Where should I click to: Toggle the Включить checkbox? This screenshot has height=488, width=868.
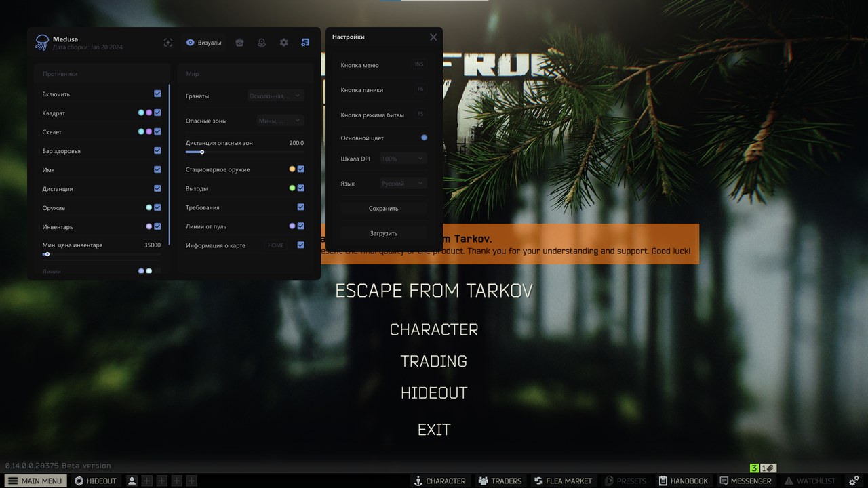[x=157, y=94]
